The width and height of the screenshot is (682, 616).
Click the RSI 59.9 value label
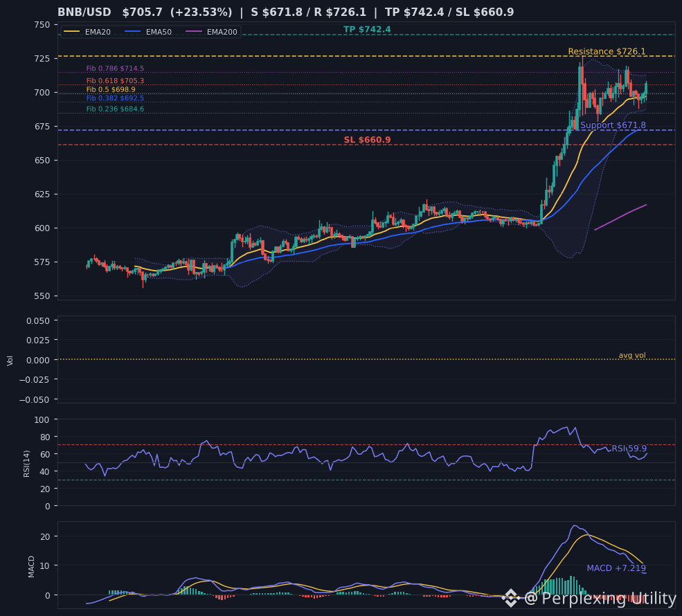tap(629, 449)
